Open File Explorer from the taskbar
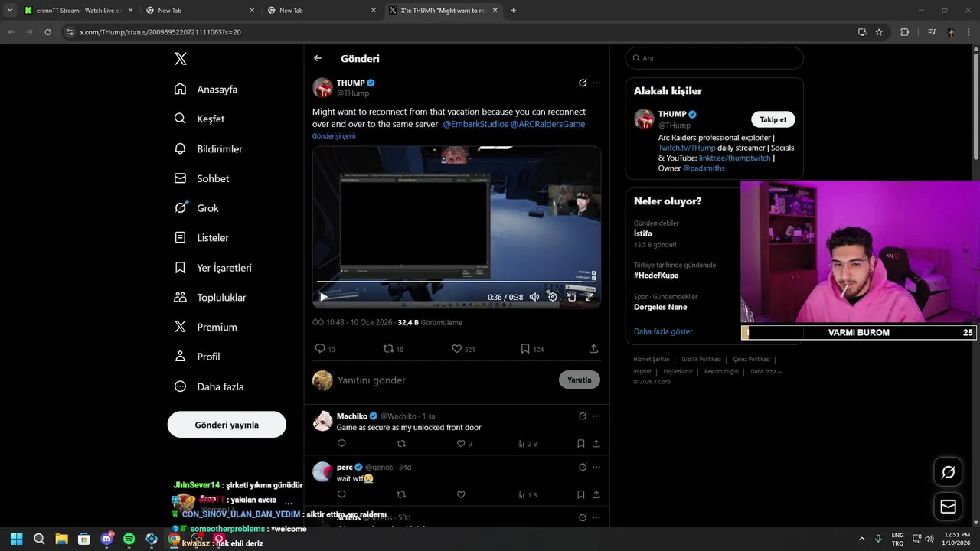The height and width of the screenshot is (551, 980). [61, 539]
